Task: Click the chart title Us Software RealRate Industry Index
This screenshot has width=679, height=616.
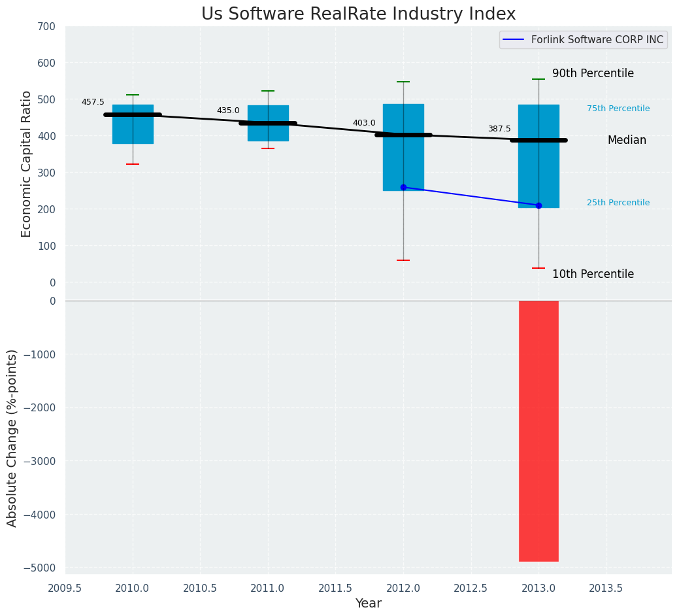Action: pos(359,14)
